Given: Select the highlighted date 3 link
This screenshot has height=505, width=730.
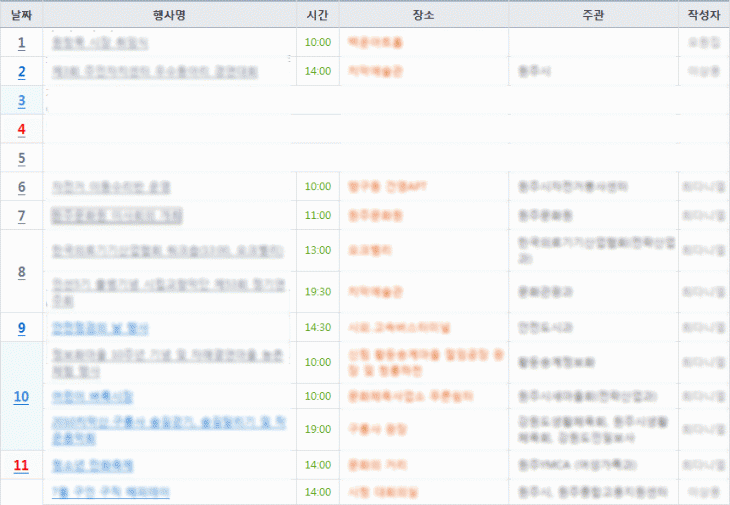Looking at the screenshot, I should (21, 101).
